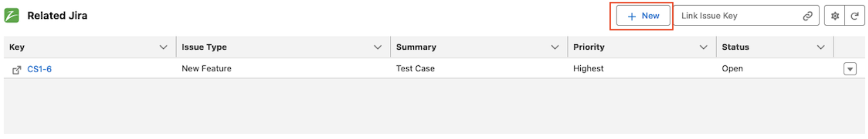The image size is (868, 139).
Task: Open settings with the gear icon
Action: [835, 16]
